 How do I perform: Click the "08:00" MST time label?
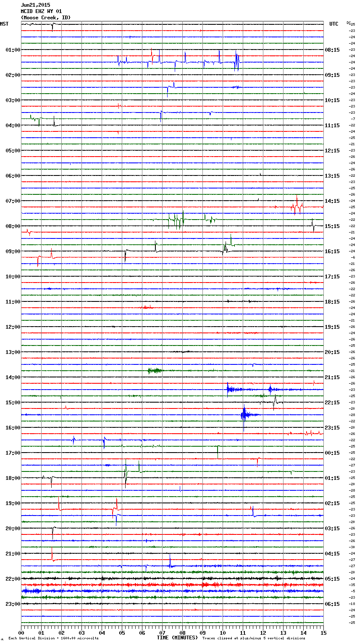(x=13, y=226)
